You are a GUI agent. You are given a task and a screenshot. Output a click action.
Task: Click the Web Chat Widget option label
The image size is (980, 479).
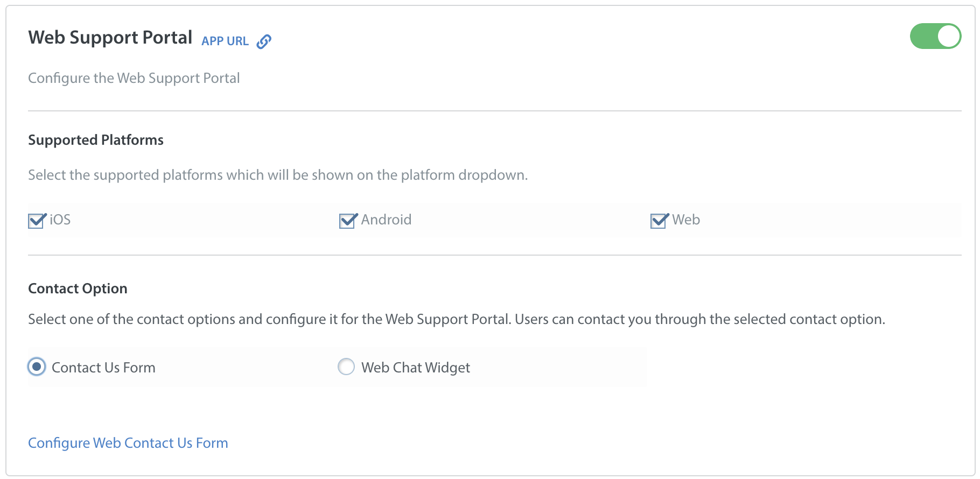pos(416,368)
